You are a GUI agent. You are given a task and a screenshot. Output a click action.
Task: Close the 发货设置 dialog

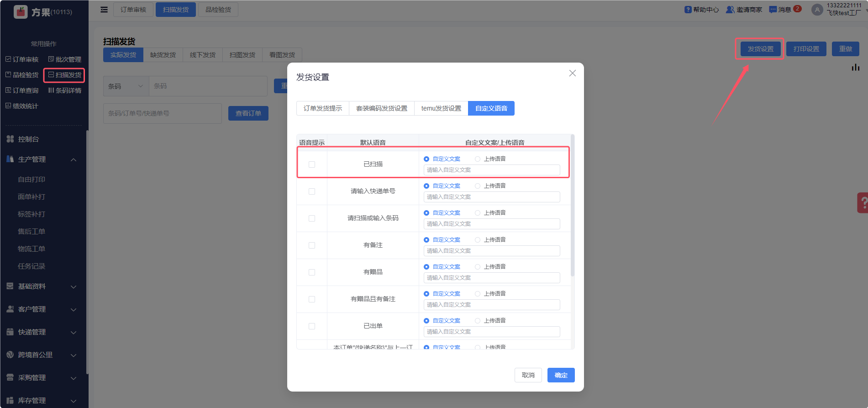pos(572,73)
